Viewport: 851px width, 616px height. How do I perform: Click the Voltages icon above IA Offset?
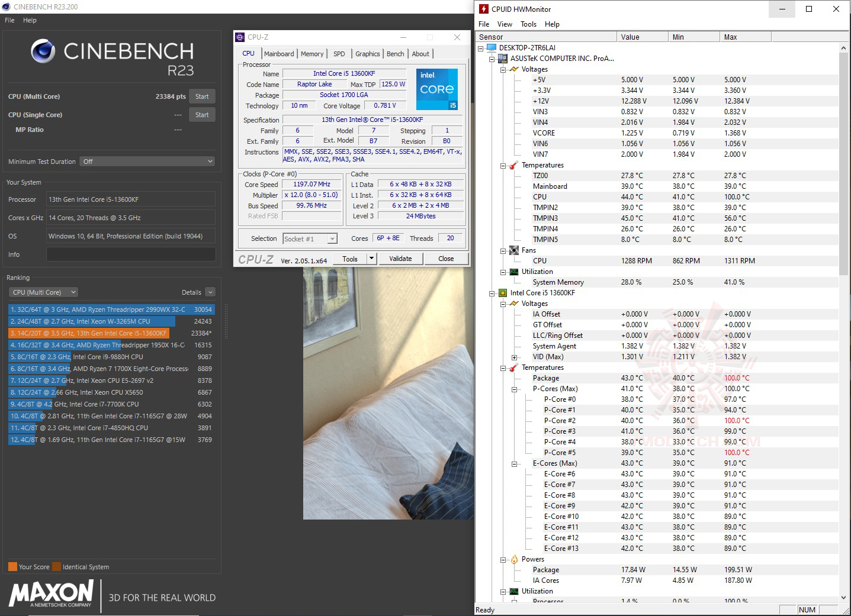514,304
